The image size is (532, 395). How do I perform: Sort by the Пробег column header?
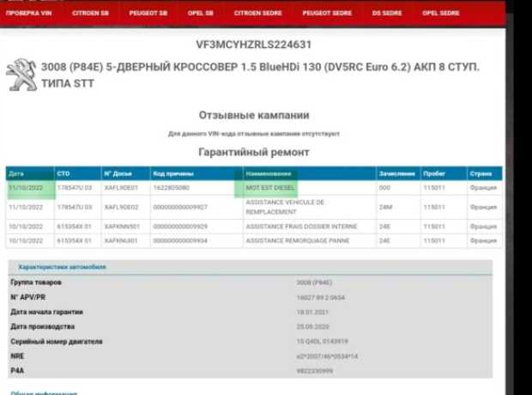444,174
